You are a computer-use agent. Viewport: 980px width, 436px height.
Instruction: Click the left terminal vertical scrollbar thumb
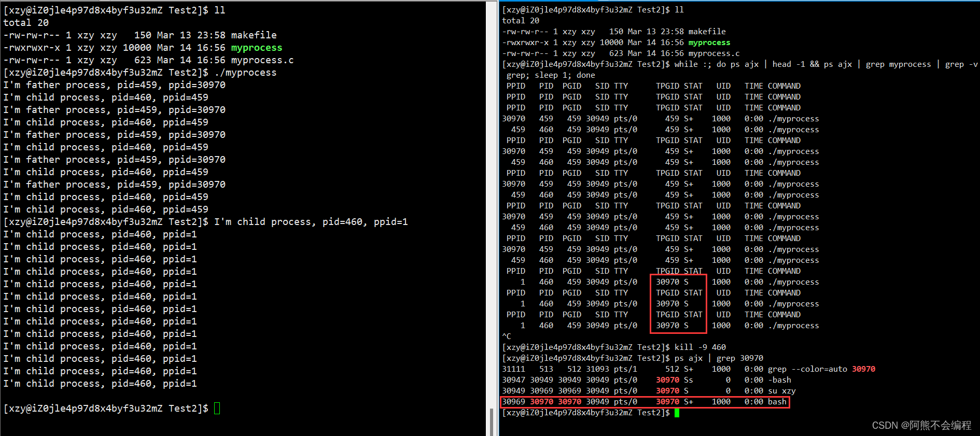[491, 423]
